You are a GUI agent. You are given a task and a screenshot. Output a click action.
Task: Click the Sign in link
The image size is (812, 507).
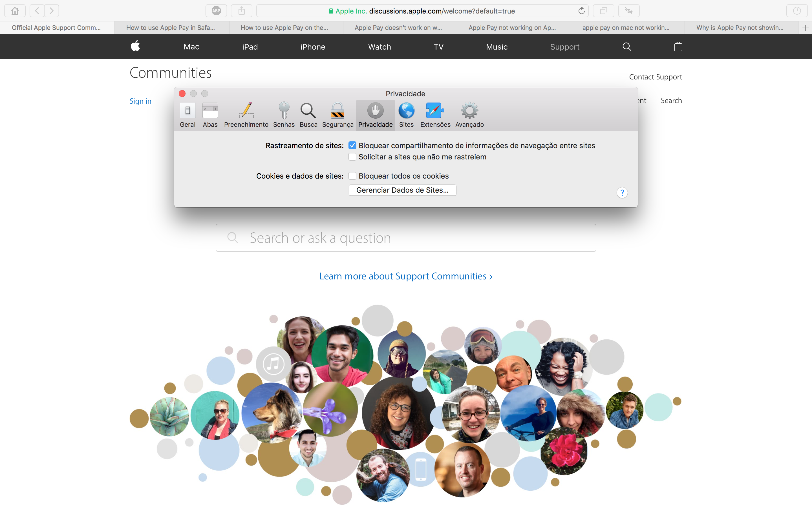click(140, 101)
